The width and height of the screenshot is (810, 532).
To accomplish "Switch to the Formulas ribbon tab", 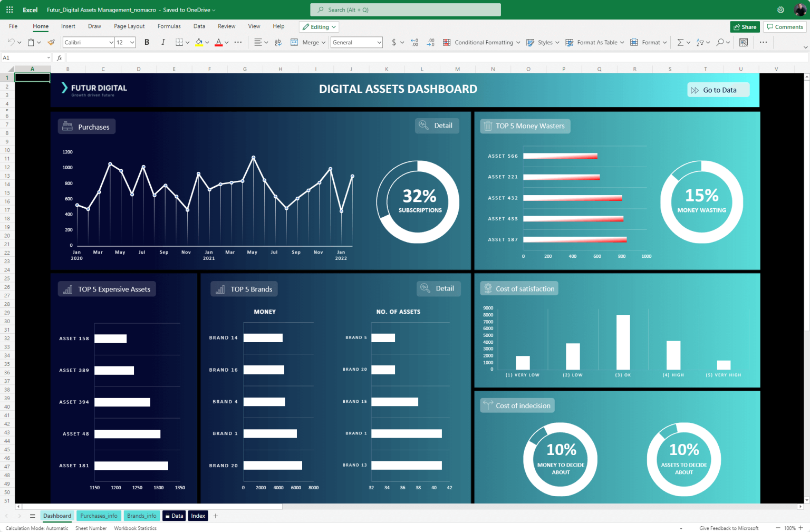I will [x=169, y=26].
